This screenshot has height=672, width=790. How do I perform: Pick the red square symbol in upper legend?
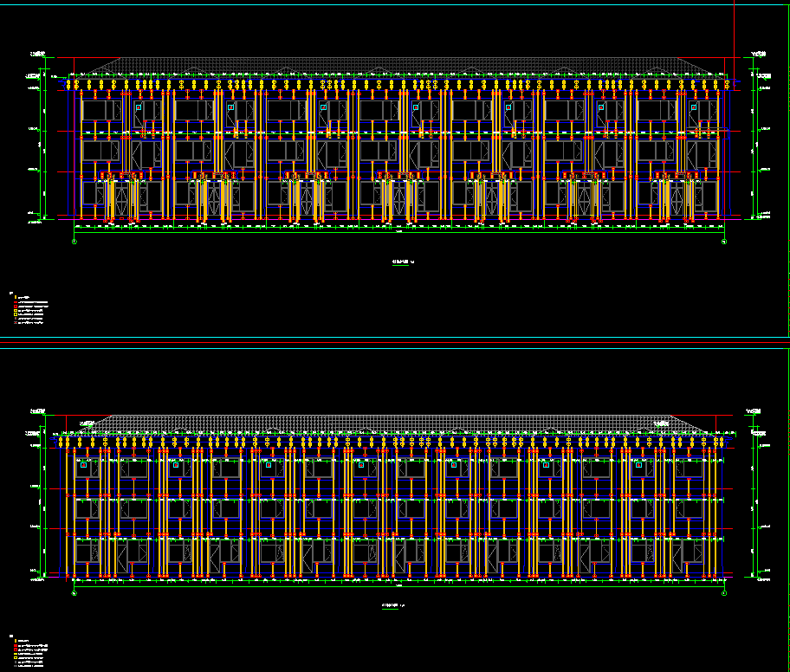(16, 307)
